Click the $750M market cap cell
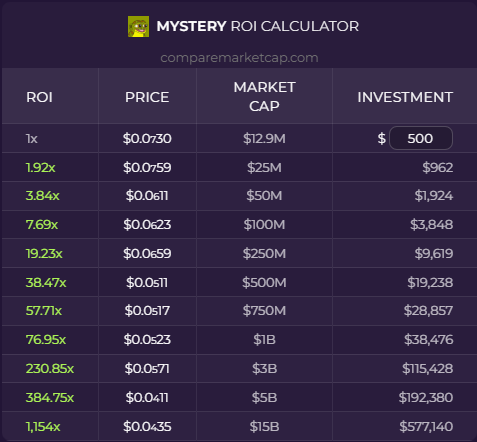The image size is (477, 442). coord(264,311)
